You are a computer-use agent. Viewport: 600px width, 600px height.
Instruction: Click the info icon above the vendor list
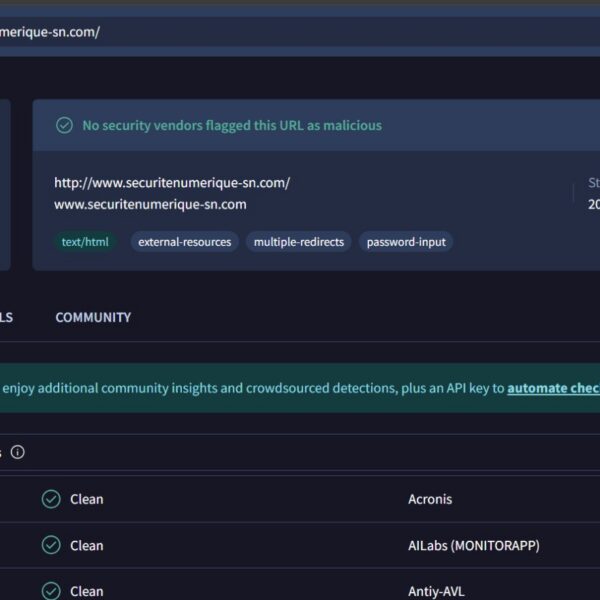coord(17,452)
